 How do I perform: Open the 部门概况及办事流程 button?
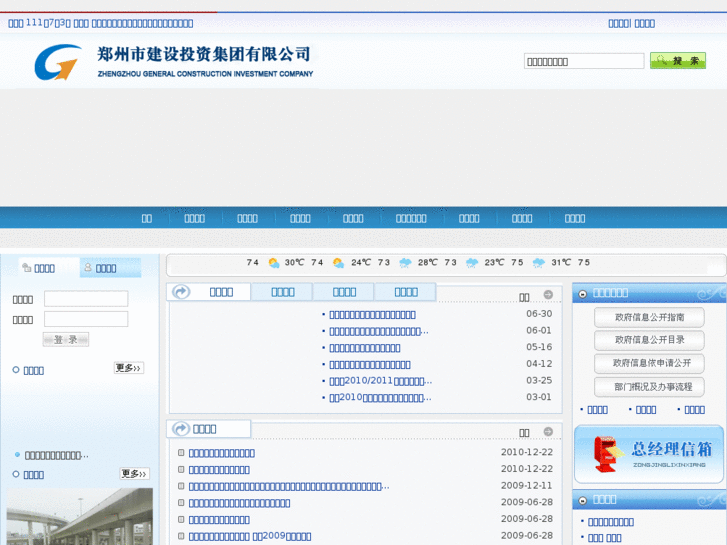[x=649, y=387]
